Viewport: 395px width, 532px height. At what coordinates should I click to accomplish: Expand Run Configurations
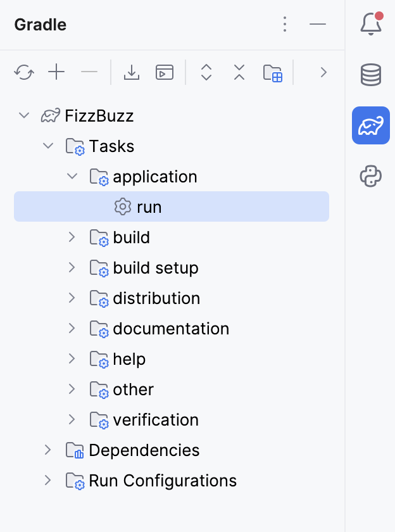[x=47, y=480]
